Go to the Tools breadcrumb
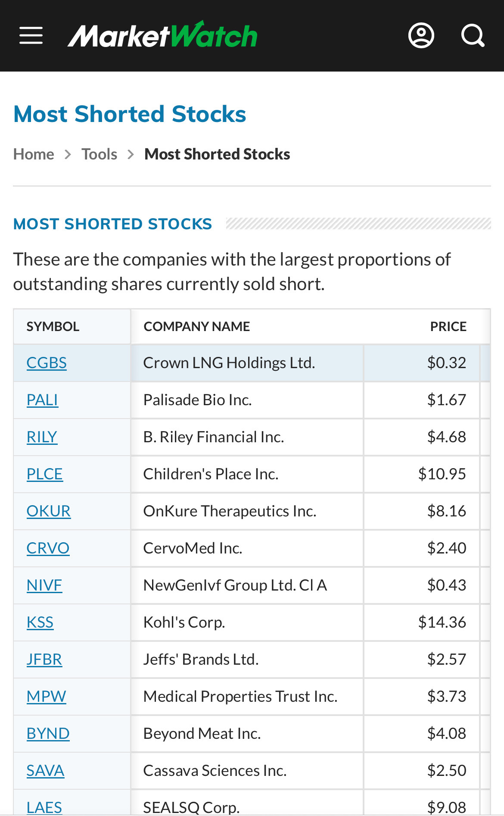 99,154
